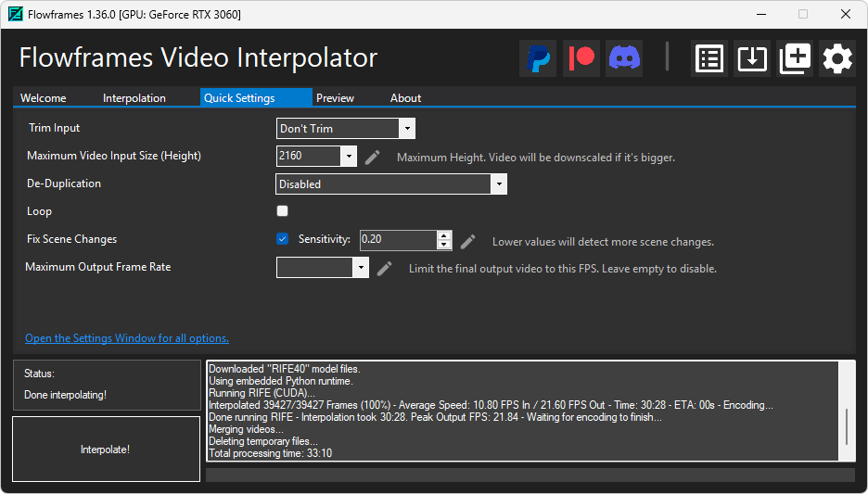Open the PayPal donation link icon
Image resolution: width=868 pixels, height=494 pixels.
[x=538, y=58]
